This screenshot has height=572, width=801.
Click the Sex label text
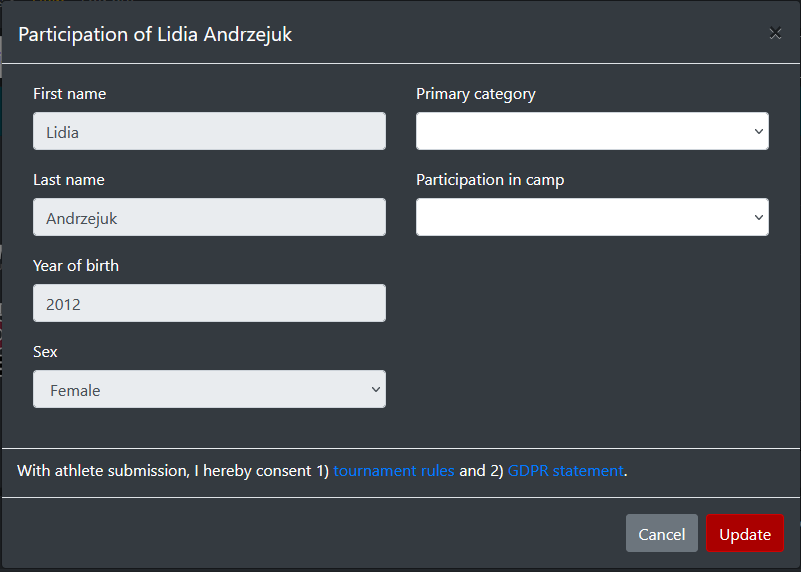point(45,352)
